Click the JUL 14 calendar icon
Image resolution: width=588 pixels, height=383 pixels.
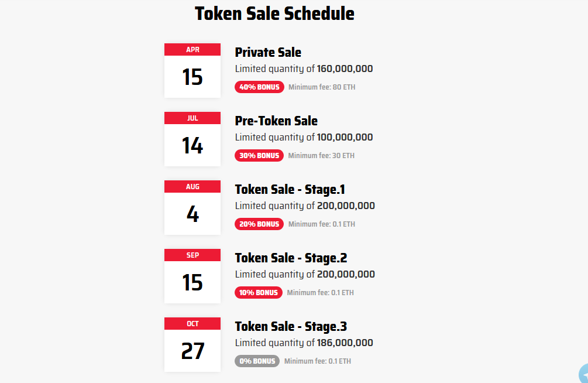click(x=192, y=139)
